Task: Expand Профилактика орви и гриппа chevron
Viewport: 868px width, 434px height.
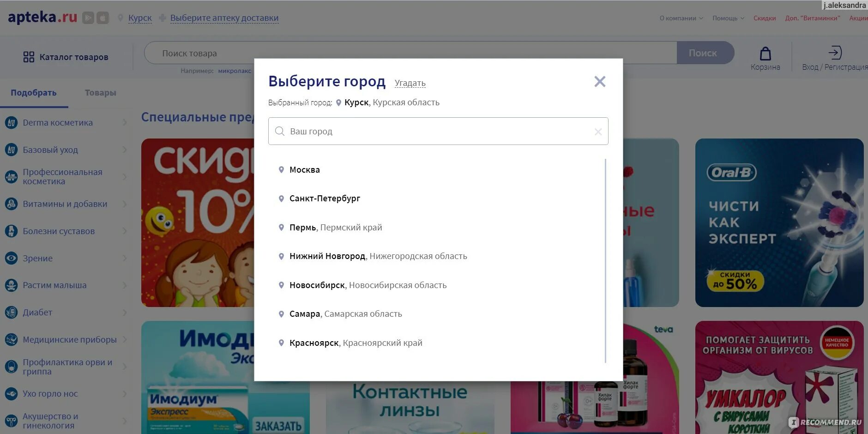Action: 125,367
